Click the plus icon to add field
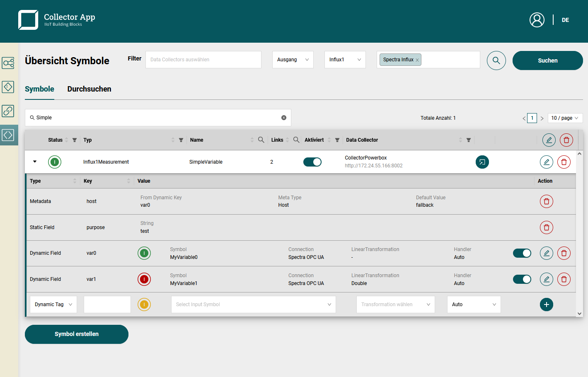This screenshot has height=377, width=588. (546, 304)
